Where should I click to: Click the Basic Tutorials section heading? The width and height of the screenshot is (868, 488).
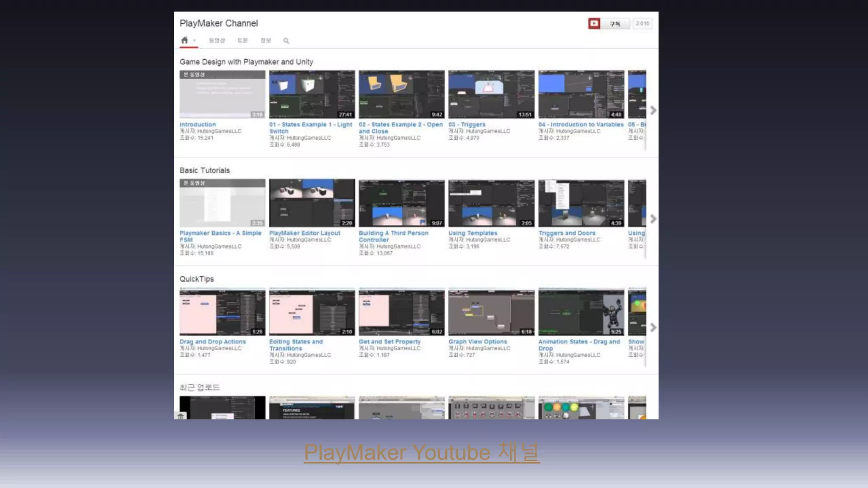click(x=205, y=170)
